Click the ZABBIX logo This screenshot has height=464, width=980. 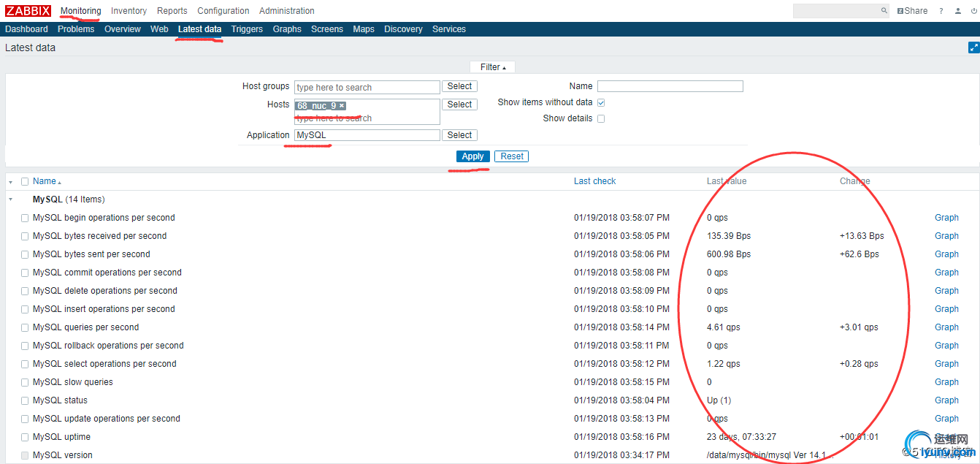(28, 11)
